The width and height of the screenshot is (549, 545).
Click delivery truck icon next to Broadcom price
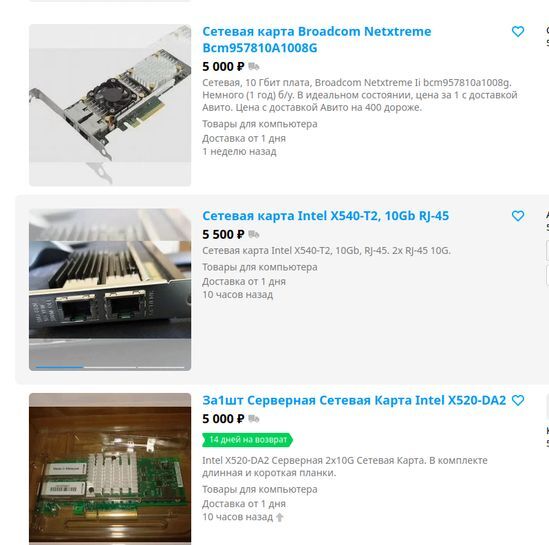[x=254, y=66]
